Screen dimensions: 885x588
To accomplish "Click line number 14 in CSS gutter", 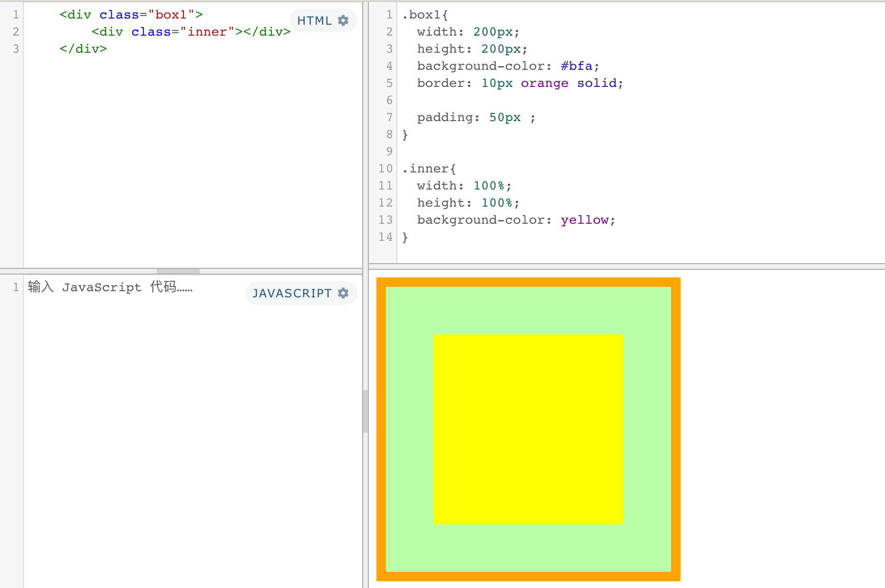I will point(385,237).
